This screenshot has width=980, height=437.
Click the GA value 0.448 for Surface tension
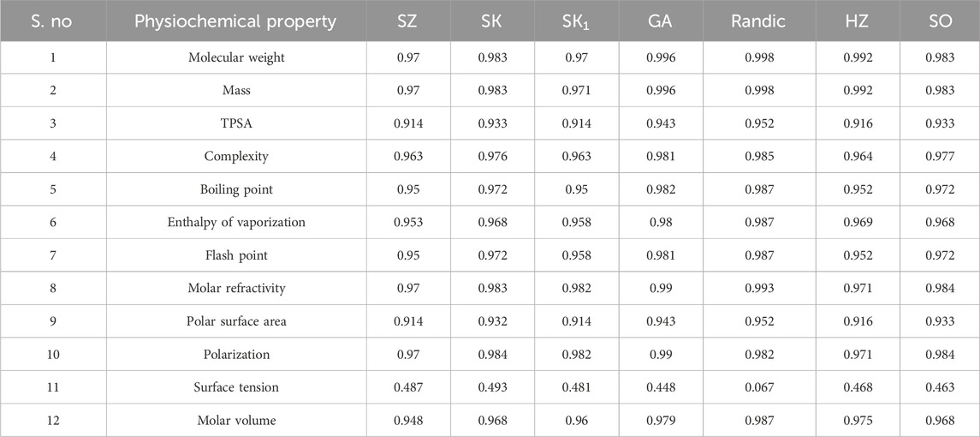(660, 387)
